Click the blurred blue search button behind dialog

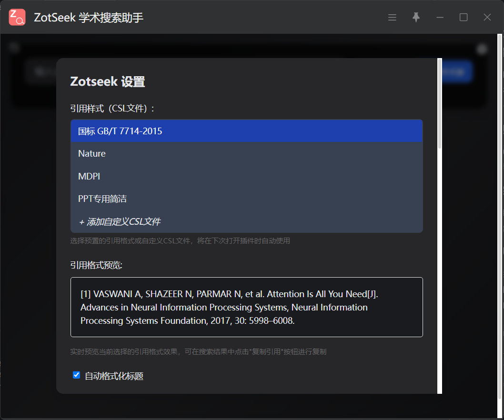click(457, 71)
